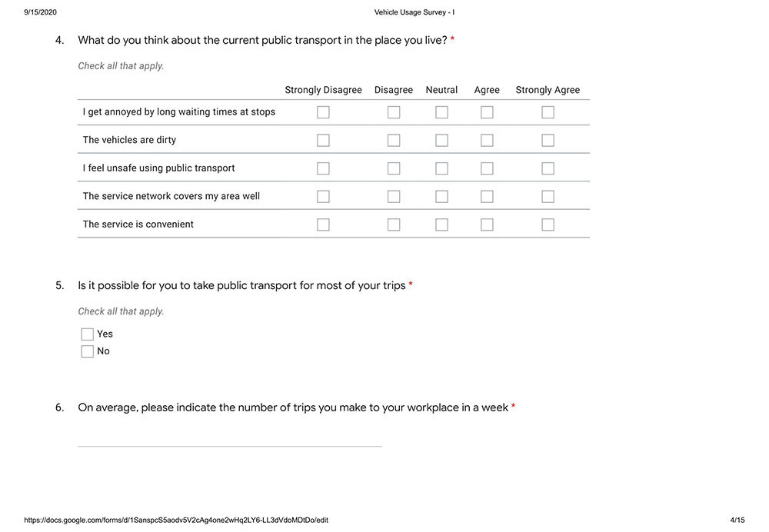This screenshot has width=769, height=532.
Task: Click the weekly workplace trips answer field
Action: pyautogui.click(x=229, y=437)
